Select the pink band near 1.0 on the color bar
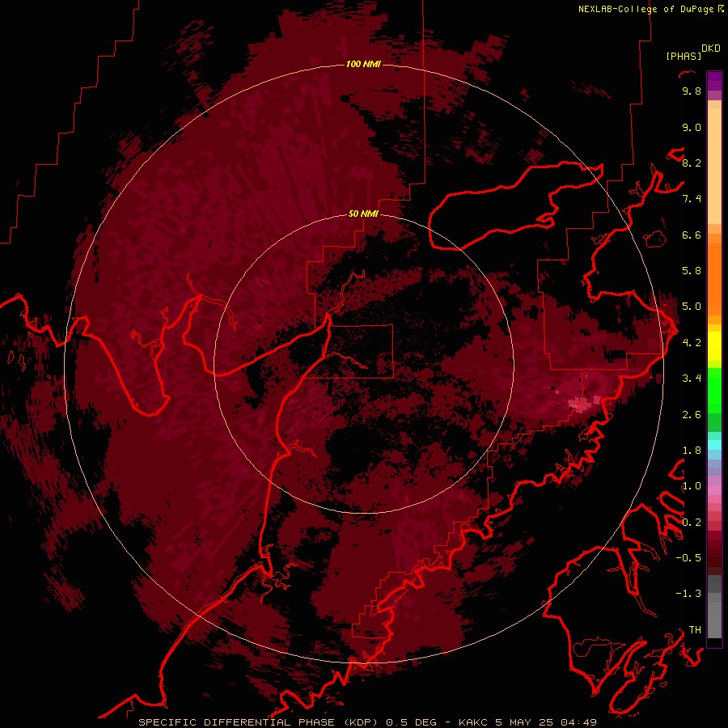The width and height of the screenshot is (728, 728). click(714, 489)
